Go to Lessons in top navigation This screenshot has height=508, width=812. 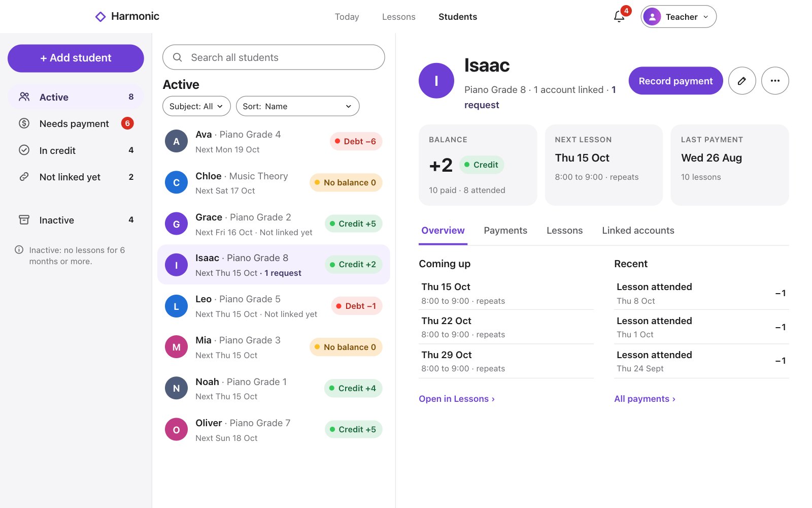[x=399, y=17]
